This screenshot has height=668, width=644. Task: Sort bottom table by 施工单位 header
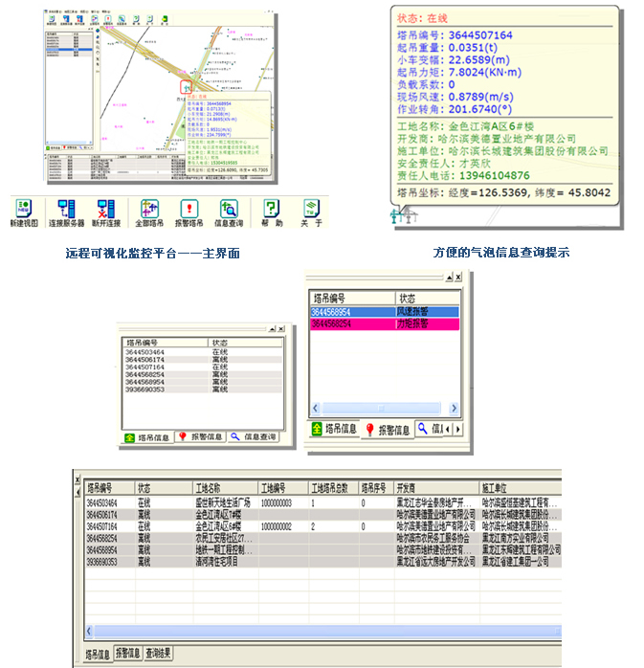click(521, 488)
